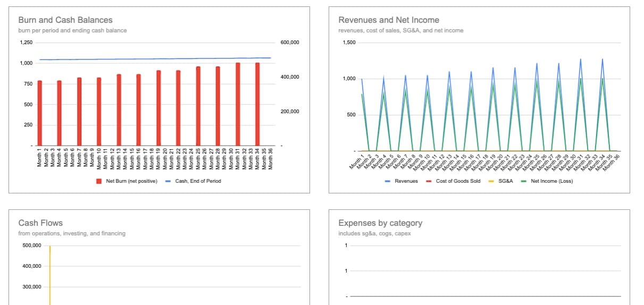
Task: Click the 600,000 right axis label
Action: click(x=290, y=43)
